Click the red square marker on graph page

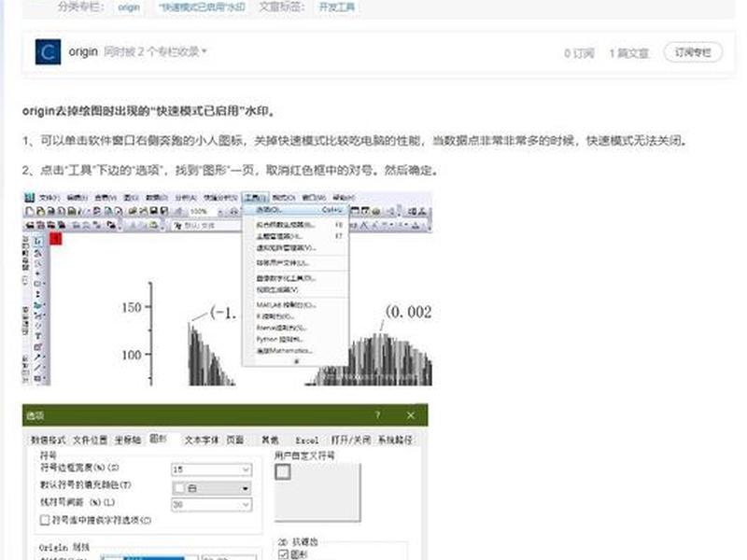(x=56, y=238)
